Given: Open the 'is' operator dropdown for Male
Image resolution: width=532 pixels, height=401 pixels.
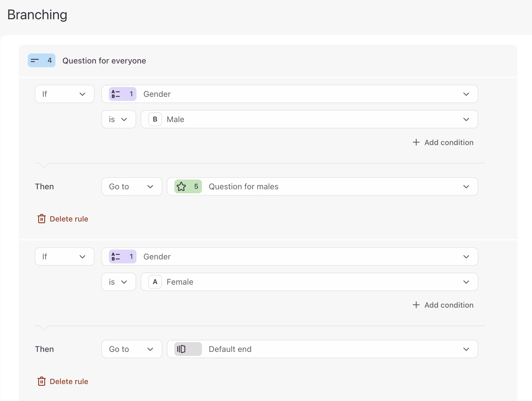Looking at the screenshot, I should click(119, 119).
